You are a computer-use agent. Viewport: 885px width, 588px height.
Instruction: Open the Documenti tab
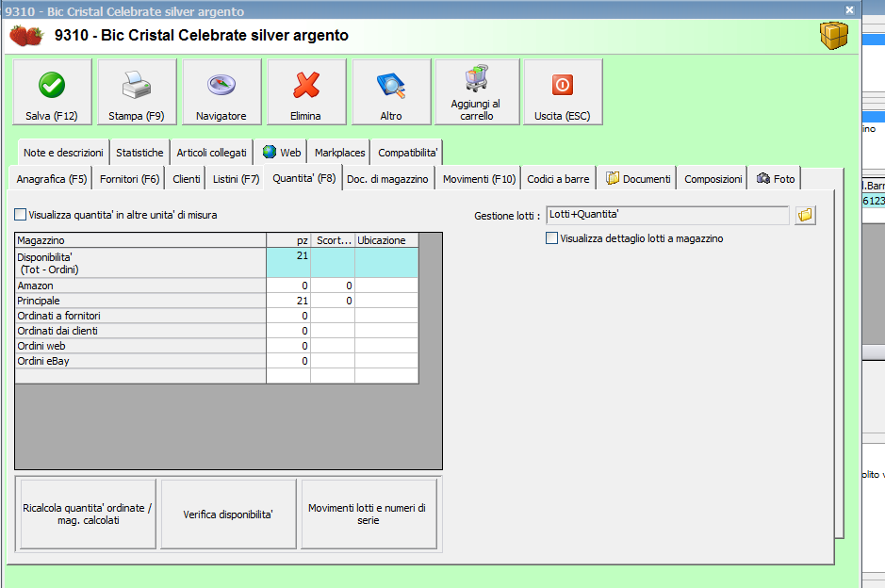(x=638, y=179)
